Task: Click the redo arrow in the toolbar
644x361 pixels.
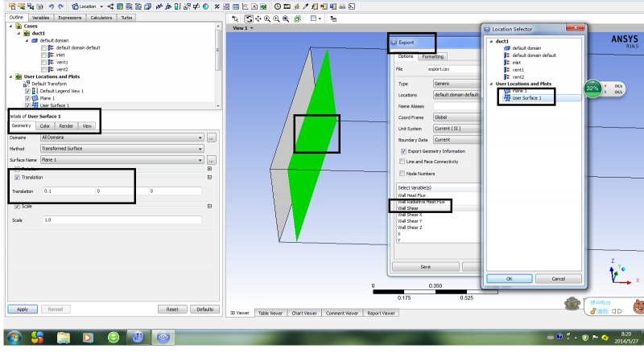Action: (61, 6)
